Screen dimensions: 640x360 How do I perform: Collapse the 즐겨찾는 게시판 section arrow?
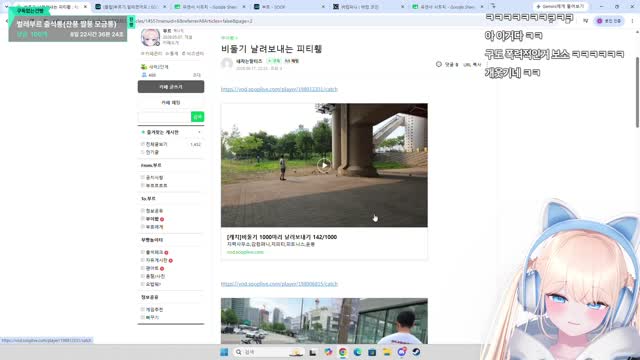(199, 132)
